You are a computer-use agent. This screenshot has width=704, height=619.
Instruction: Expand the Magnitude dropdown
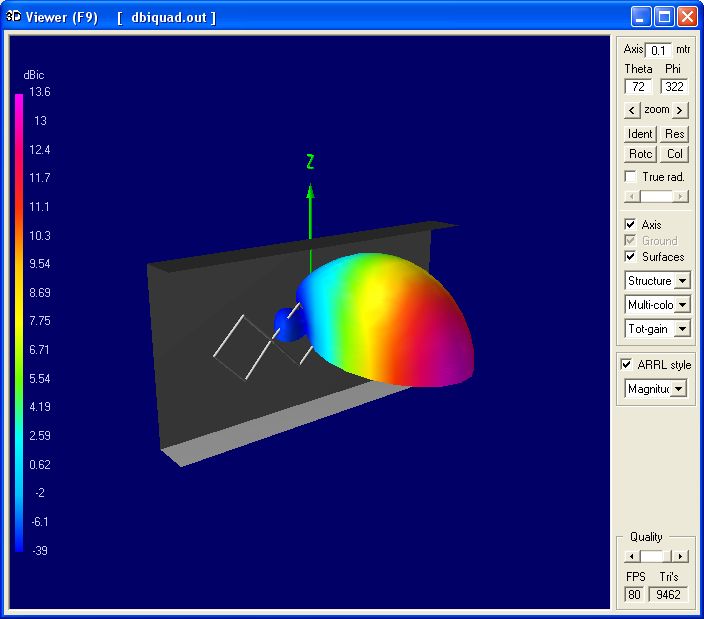tap(678, 389)
